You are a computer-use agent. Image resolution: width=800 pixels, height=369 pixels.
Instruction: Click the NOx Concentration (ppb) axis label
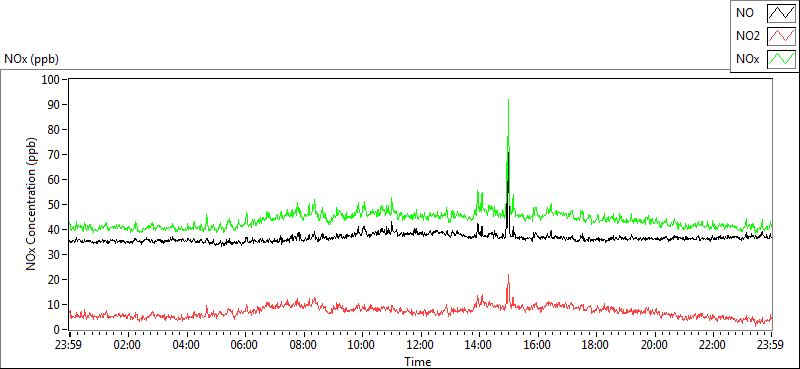click(32, 204)
